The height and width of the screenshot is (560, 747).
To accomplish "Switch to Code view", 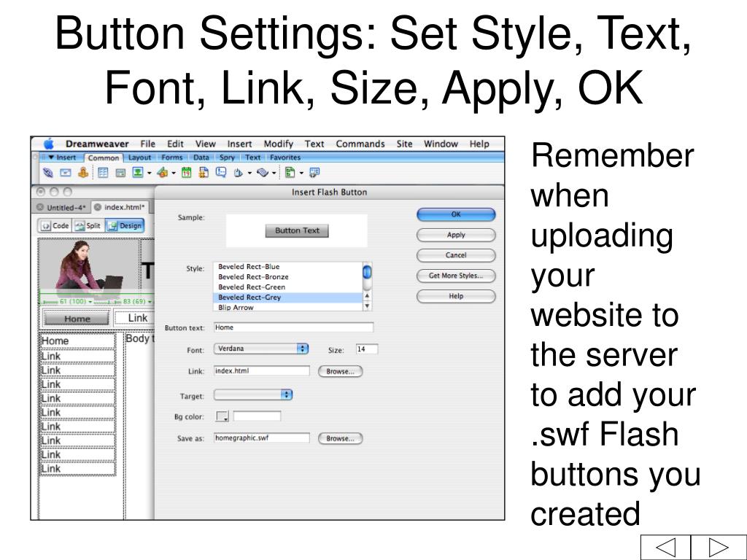I will (x=55, y=226).
